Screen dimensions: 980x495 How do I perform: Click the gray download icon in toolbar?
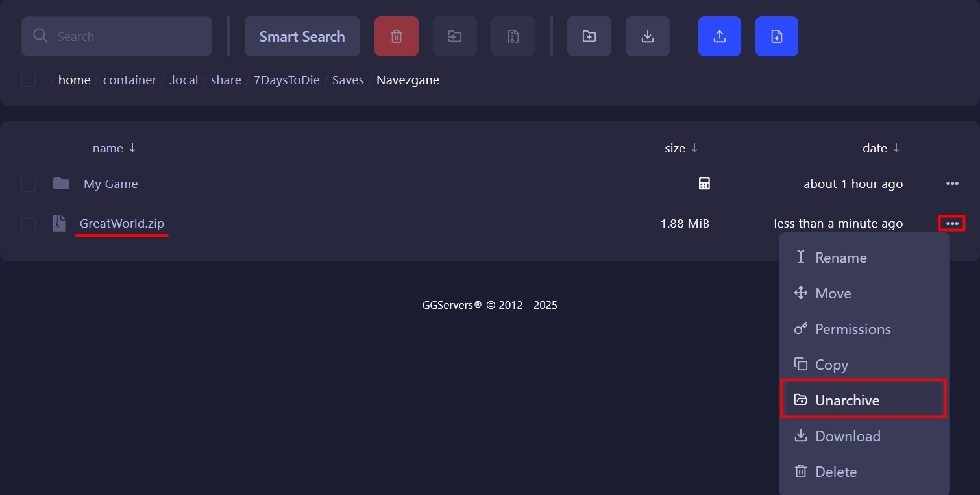pos(647,36)
